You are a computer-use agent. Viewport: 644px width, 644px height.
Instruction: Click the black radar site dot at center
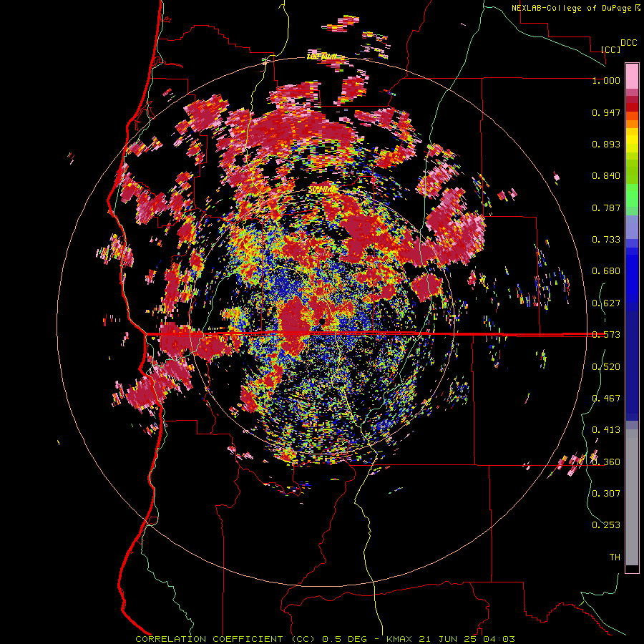click(323, 321)
